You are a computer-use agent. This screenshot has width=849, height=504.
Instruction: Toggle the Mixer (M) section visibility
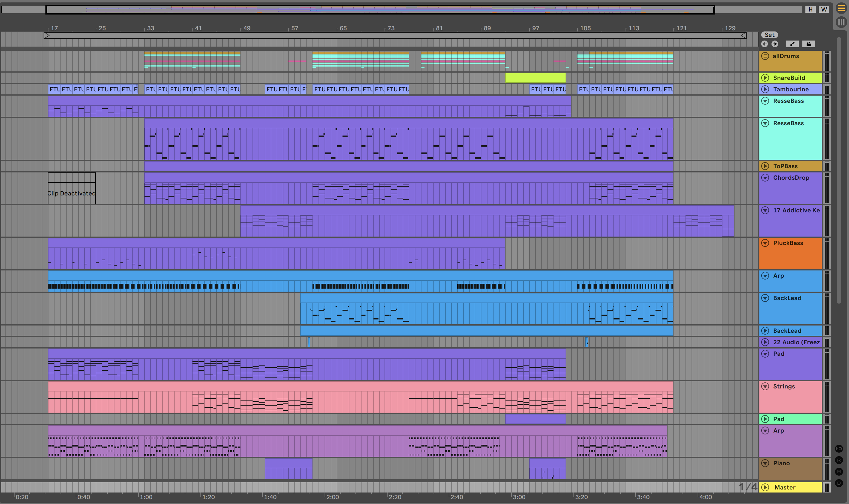tap(839, 471)
